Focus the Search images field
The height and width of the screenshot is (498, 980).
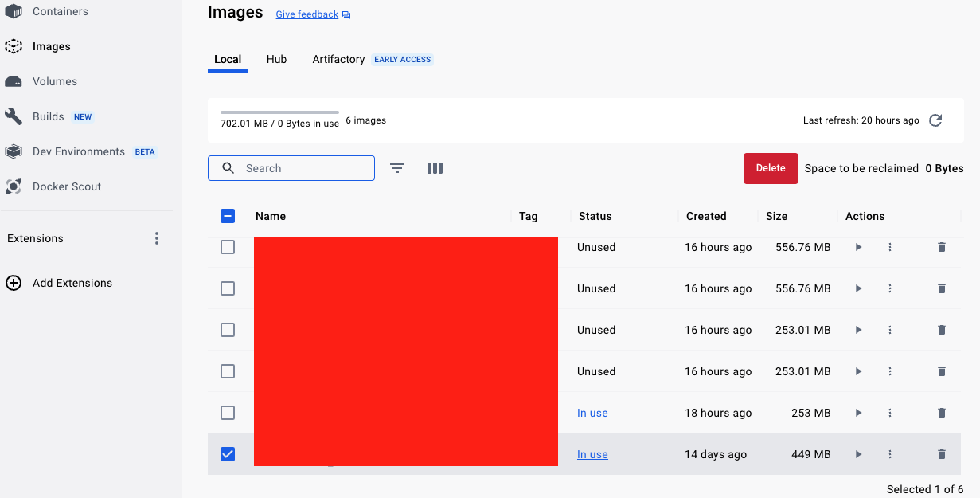(x=291, y=168)
